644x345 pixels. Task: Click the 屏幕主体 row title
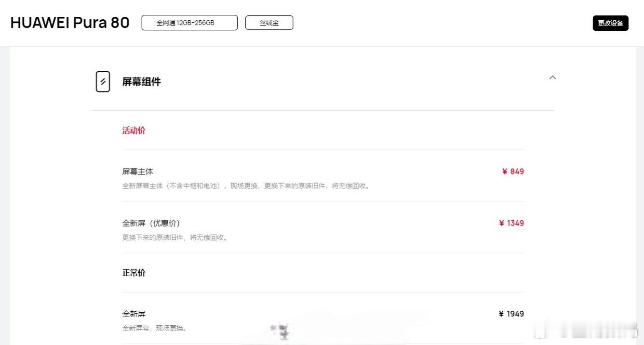coord(138,172)
